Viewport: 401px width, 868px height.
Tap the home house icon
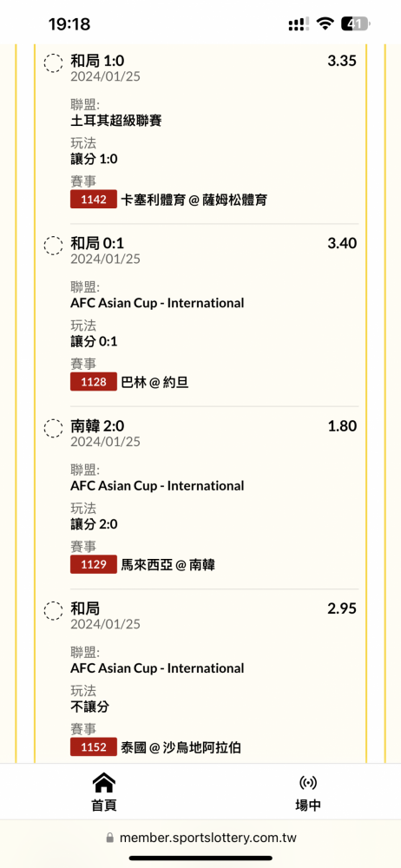point(103,783)
